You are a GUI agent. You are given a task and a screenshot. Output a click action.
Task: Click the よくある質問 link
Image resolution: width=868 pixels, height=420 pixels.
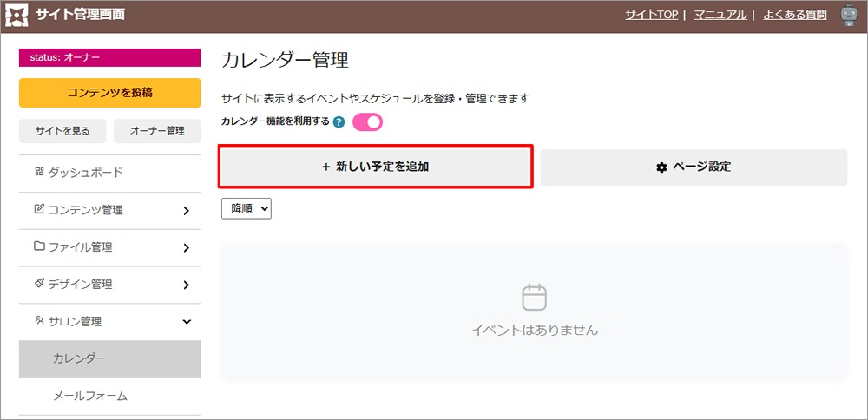[x=793, y=15]
